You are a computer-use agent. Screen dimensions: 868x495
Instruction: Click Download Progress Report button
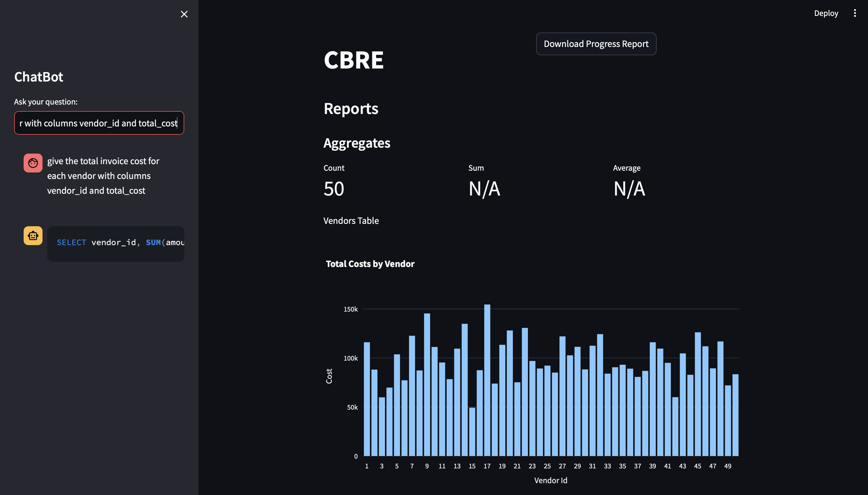[596, 44]
